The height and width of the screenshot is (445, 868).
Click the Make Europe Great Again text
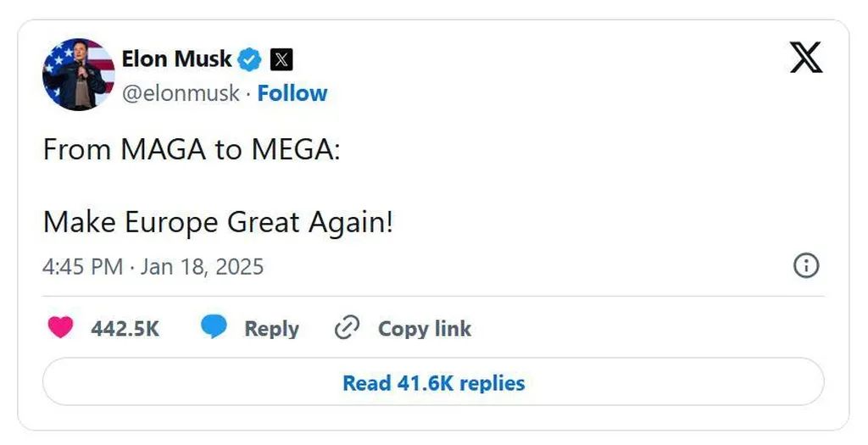coord(218,223)
